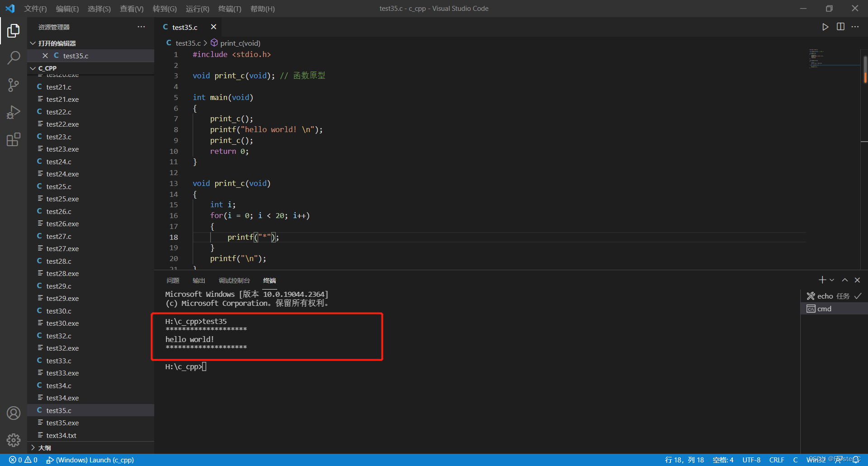Click line number 18 in gutter
868x466 pixels.
174,237
